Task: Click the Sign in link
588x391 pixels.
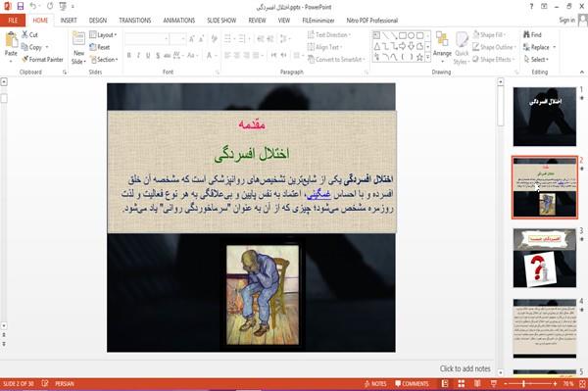Action: click(x=566, y=20)
